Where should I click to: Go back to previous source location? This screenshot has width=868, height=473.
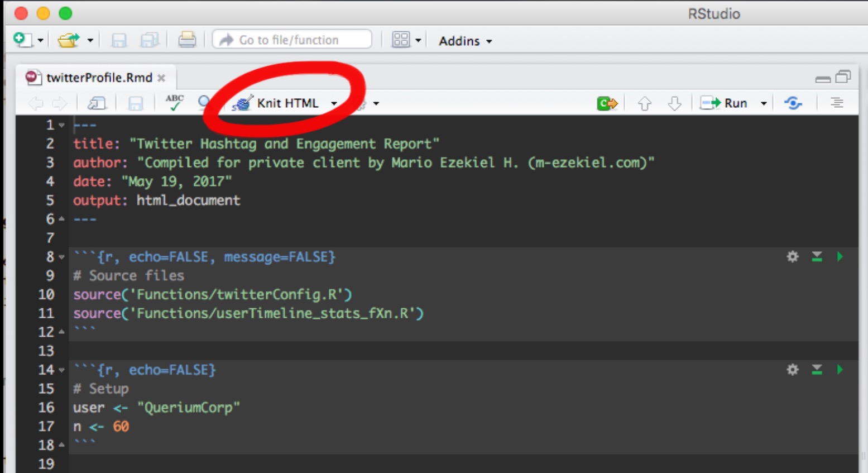pos(36,103)
